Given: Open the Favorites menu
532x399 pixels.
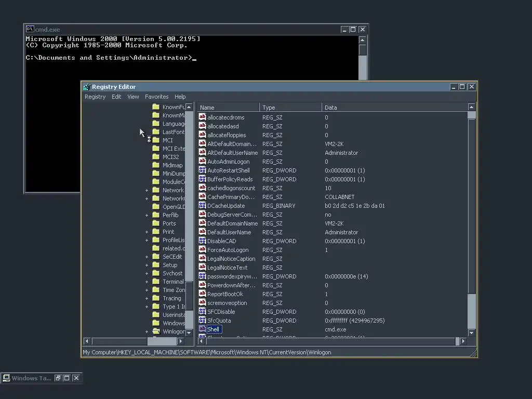Looking at the screenshot, I should (156, 97).
